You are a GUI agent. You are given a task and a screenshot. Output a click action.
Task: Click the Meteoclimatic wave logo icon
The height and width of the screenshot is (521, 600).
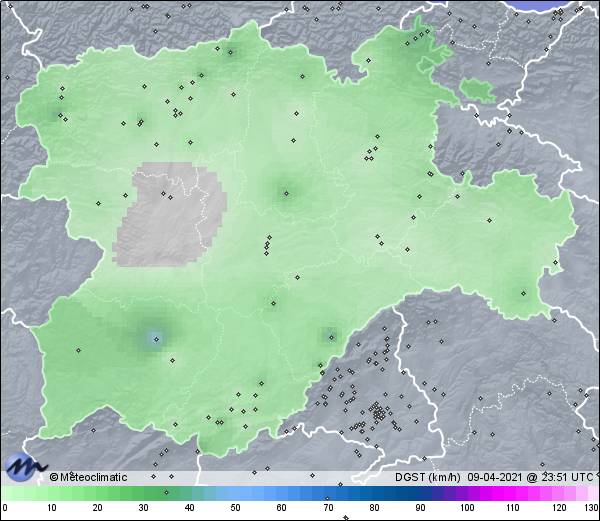pyautogui.click(x=25, y=467)
